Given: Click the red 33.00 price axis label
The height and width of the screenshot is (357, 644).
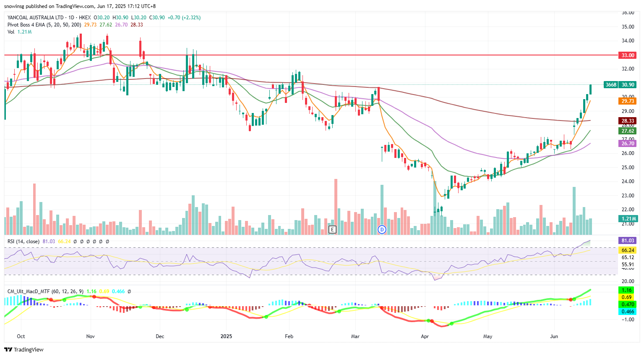Looking at the screenshot, I should (x=628, y=55).
